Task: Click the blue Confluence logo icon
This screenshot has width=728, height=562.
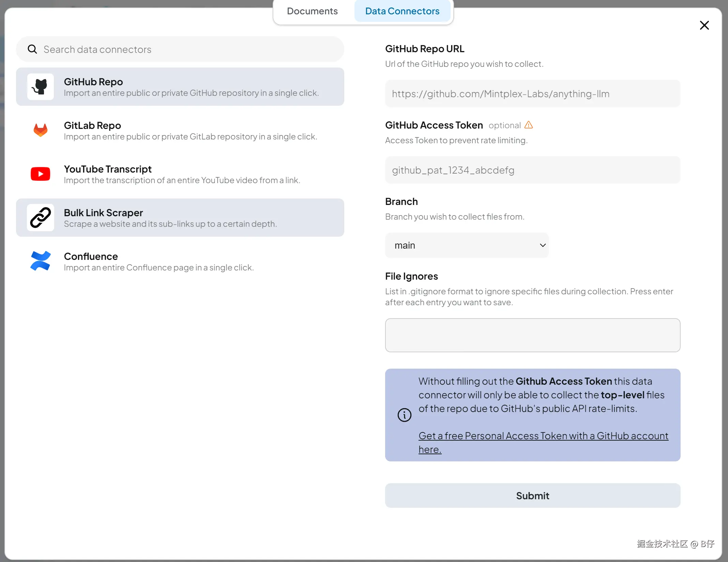Action: (x=40, y=261)
